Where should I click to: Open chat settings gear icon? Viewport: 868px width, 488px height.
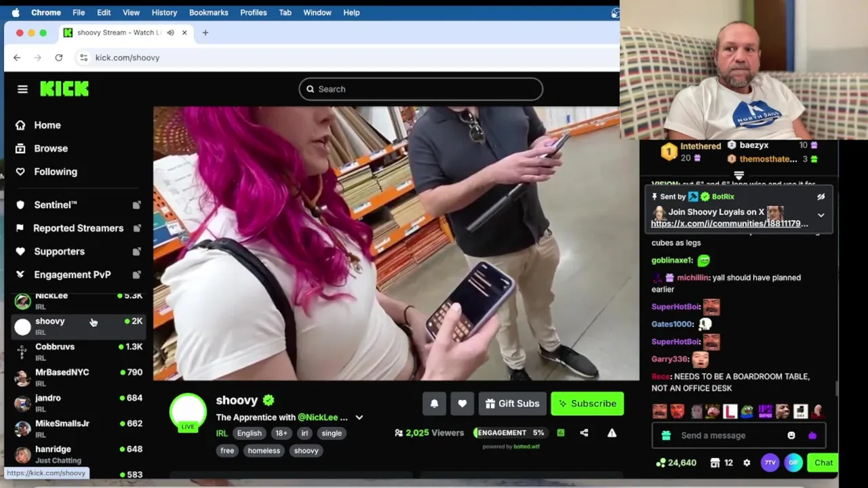click(x=747, y=462)
